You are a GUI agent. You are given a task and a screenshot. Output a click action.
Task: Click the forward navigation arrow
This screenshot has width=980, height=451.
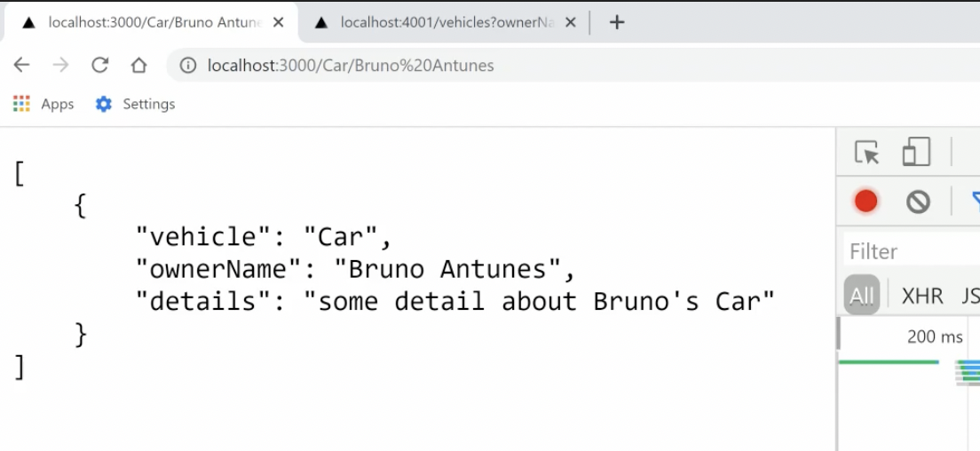tap(60, 65)
